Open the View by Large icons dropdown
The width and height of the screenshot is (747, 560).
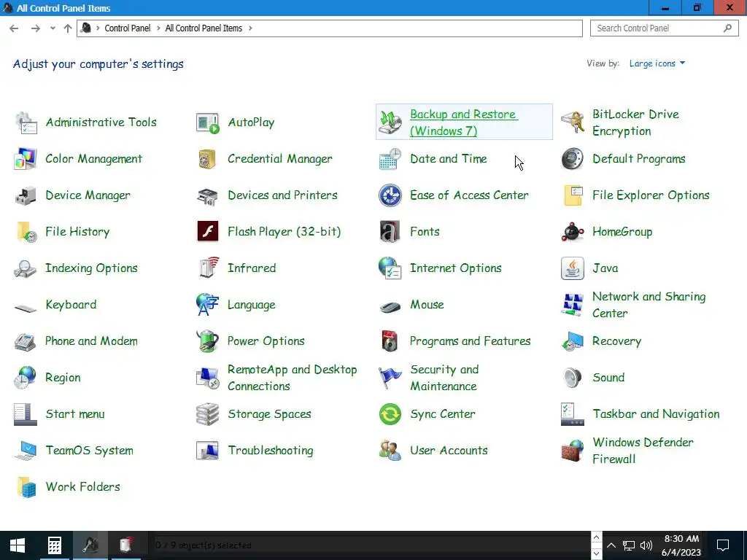point(657,63)
